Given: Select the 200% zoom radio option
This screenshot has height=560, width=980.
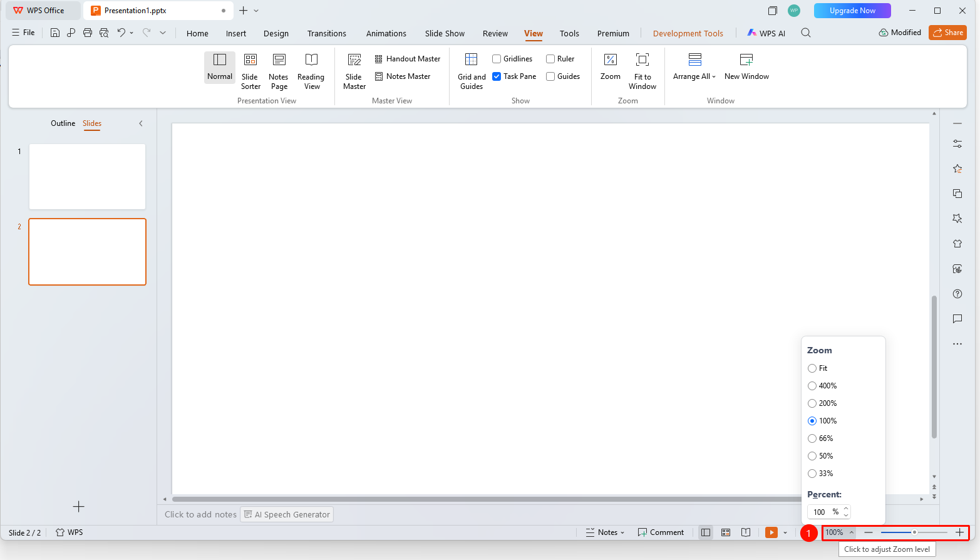Looking at the screenshot, I should tap(812, 403).
